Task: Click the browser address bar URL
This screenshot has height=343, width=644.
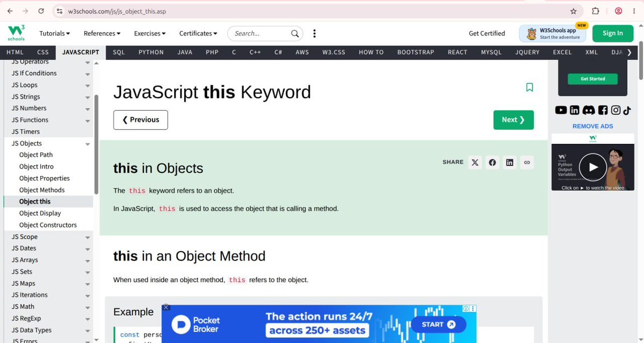Action: click(117, 11)
